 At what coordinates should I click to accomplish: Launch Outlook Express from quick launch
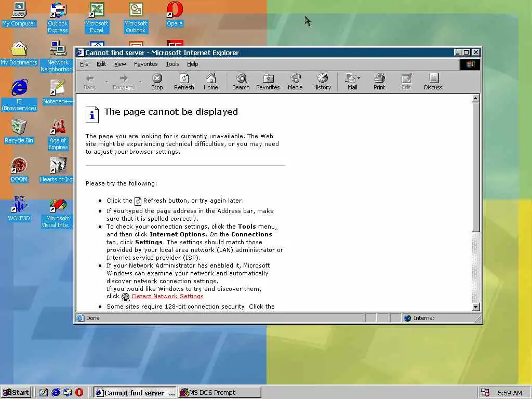coord(68,393)
